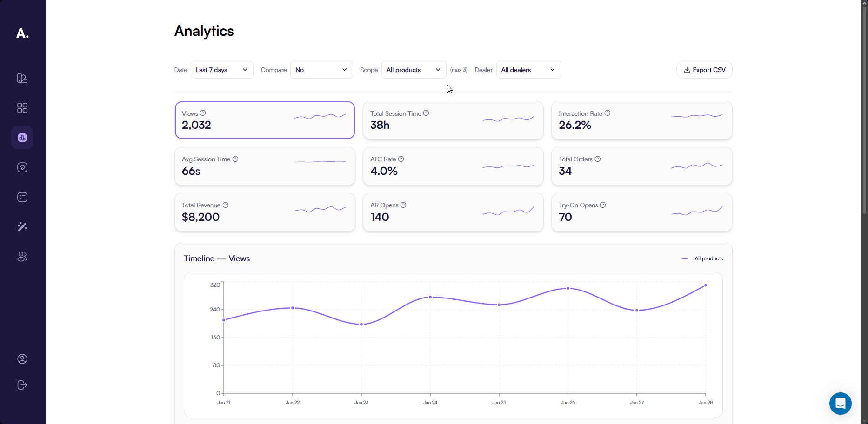This screenshot has width=868, height=424.
Task: Click the logout icon in sidebar
Action: pyautogui.click(x=22, y=385)
